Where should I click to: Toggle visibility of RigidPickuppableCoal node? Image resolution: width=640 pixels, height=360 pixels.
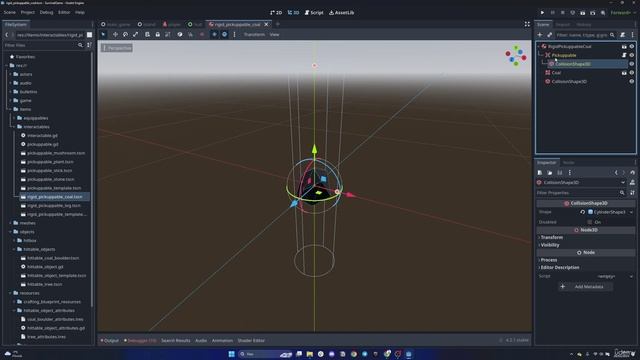click(632, 47)
